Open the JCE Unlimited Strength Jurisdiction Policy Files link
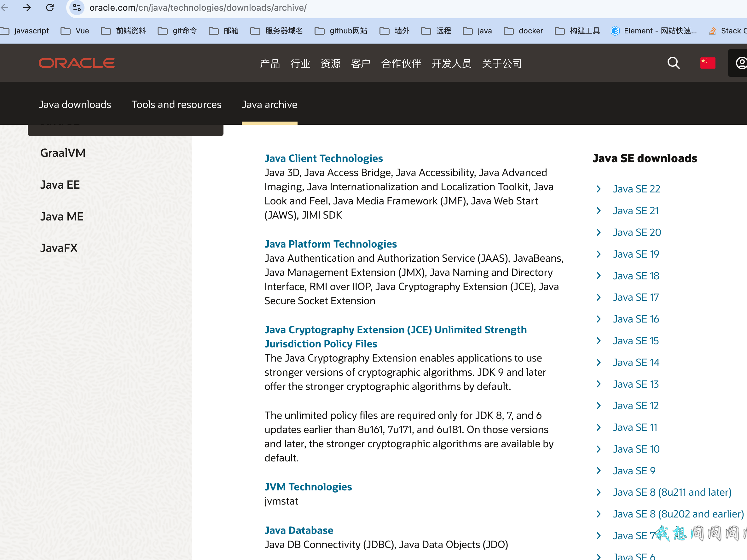Image resolution: width=747 pixels, height=560 pixels. point(396,337)
